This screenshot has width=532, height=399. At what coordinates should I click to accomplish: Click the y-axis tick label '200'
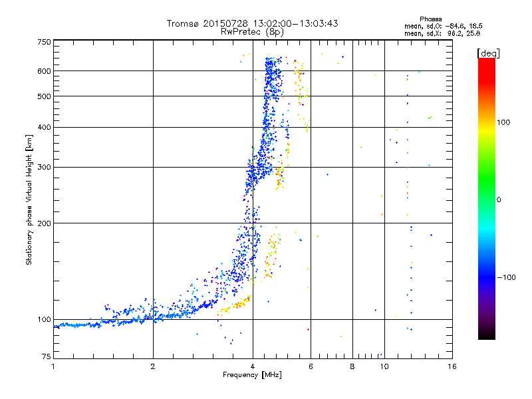click(44, 223)
